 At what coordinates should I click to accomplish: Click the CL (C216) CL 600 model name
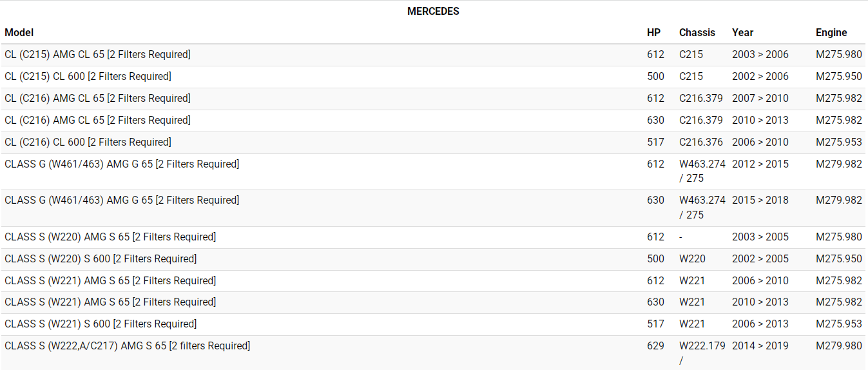88,142
